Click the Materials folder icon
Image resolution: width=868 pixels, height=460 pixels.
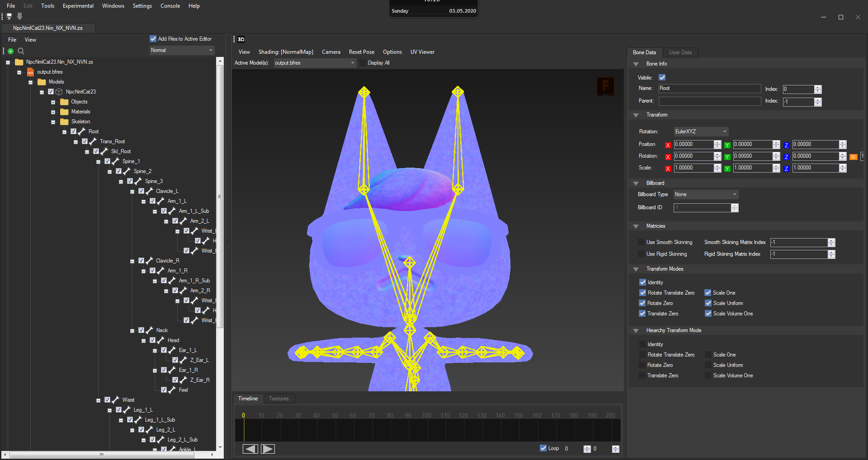[65, 112]
